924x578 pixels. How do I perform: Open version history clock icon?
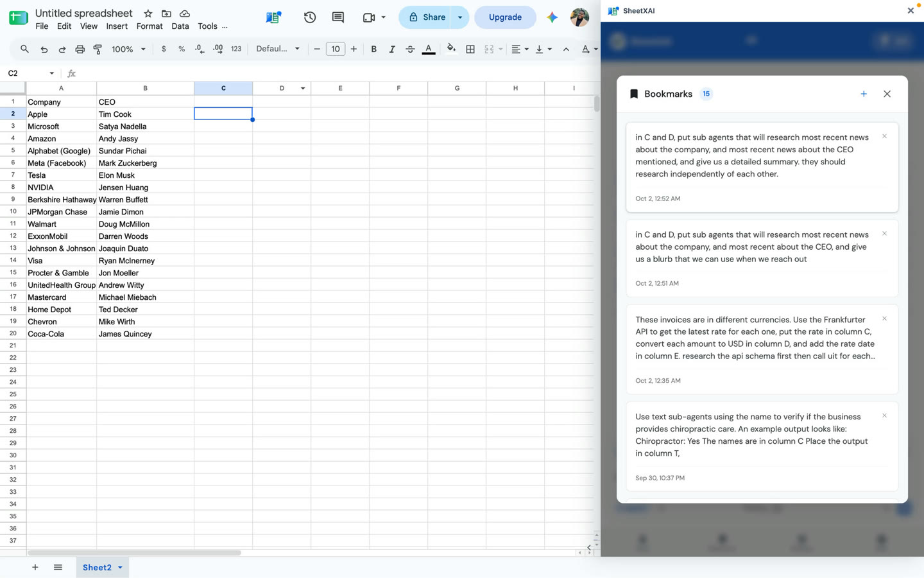[310, 17]
